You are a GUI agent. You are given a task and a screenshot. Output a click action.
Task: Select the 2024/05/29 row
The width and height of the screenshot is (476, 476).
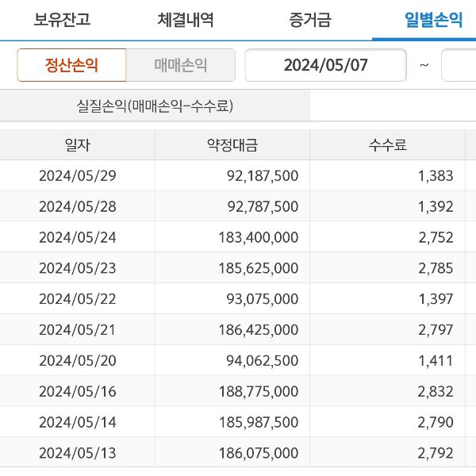coord(77,175)
